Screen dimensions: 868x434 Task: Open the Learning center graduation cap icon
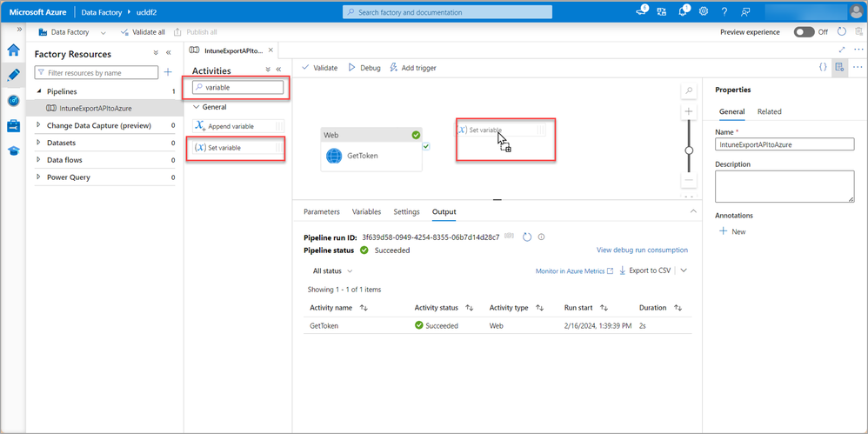pyautogui.click(x=13, y=150)
